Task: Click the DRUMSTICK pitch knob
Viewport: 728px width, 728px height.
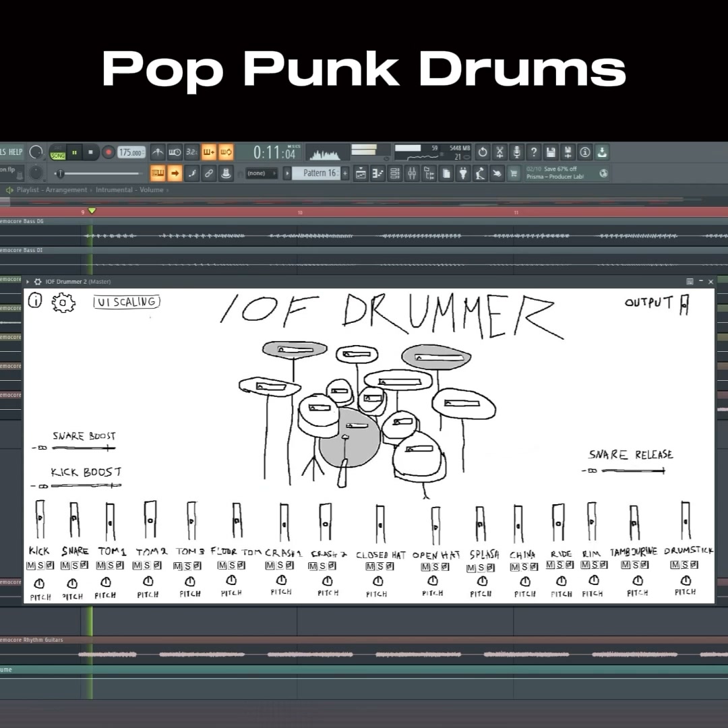Action: [686, 580]
